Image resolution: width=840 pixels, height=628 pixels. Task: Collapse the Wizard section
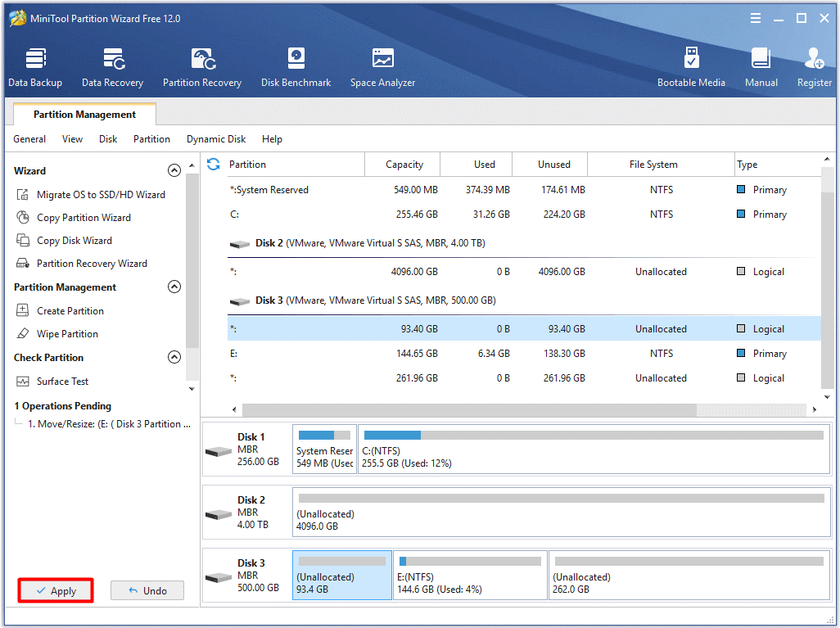(174, 170)
